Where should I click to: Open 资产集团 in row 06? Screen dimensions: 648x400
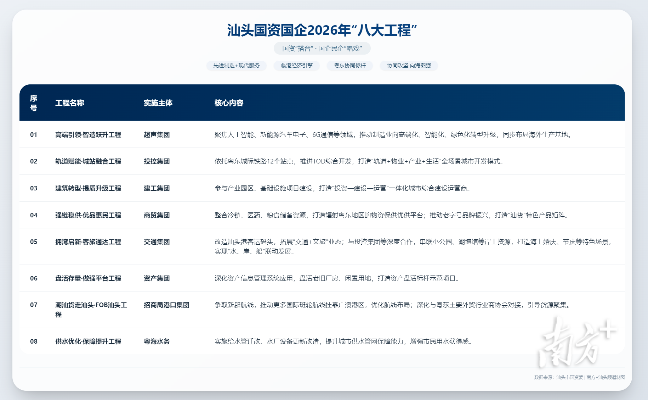(x=158, y=278)
